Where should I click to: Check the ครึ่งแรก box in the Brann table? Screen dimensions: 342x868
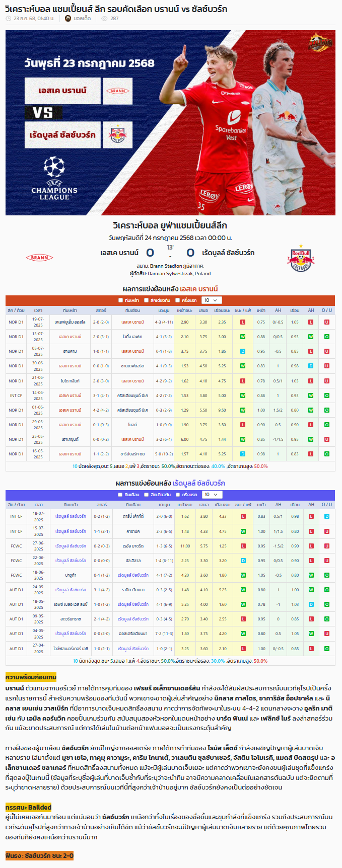[177, 300]
